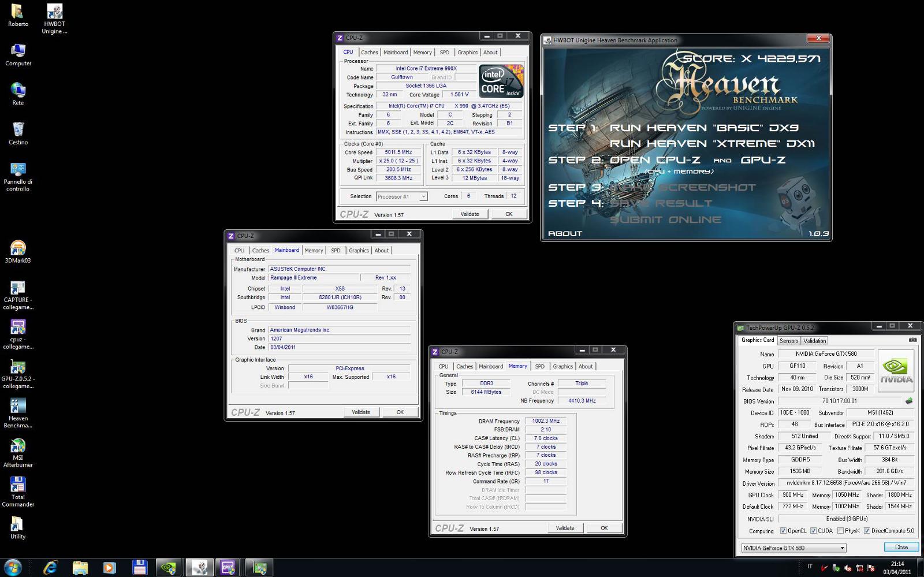Click GPU Clock value 900 MHz in GPU-Z

coord(793,495)
